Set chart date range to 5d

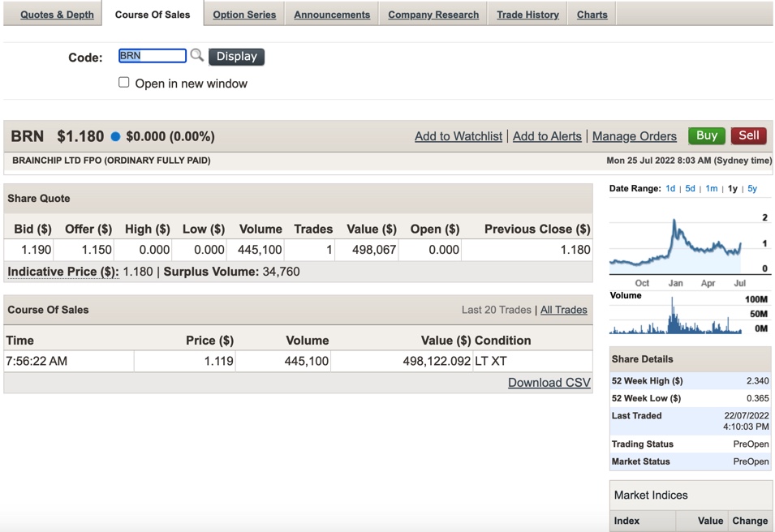click(690, 188)
